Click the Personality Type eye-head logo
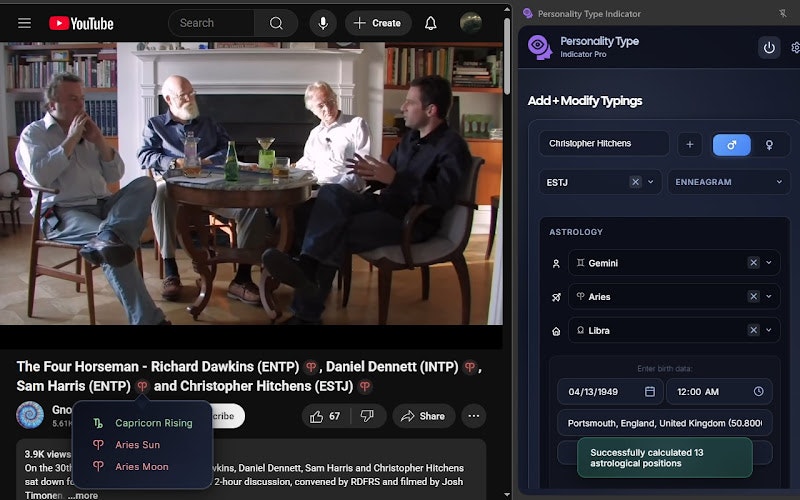Image resolution: width=800 pixels, height=500 pixels. [x=539, y=47]
